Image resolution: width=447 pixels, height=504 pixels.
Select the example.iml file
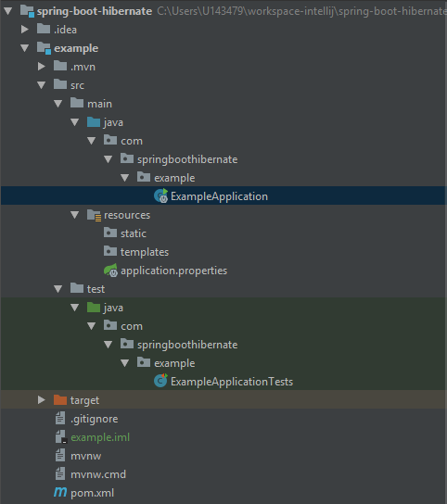pos(100,437)
